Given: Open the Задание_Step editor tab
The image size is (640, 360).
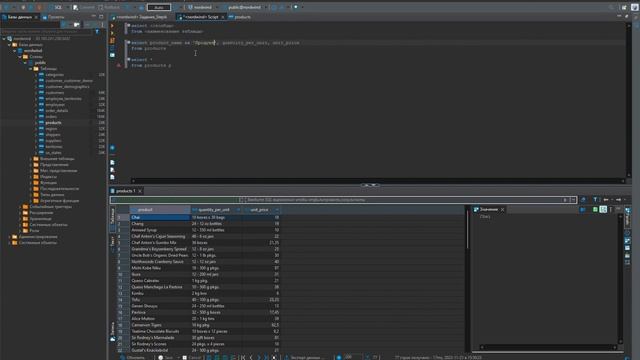Looking at the screenshot, I should [x=142, y=17].
